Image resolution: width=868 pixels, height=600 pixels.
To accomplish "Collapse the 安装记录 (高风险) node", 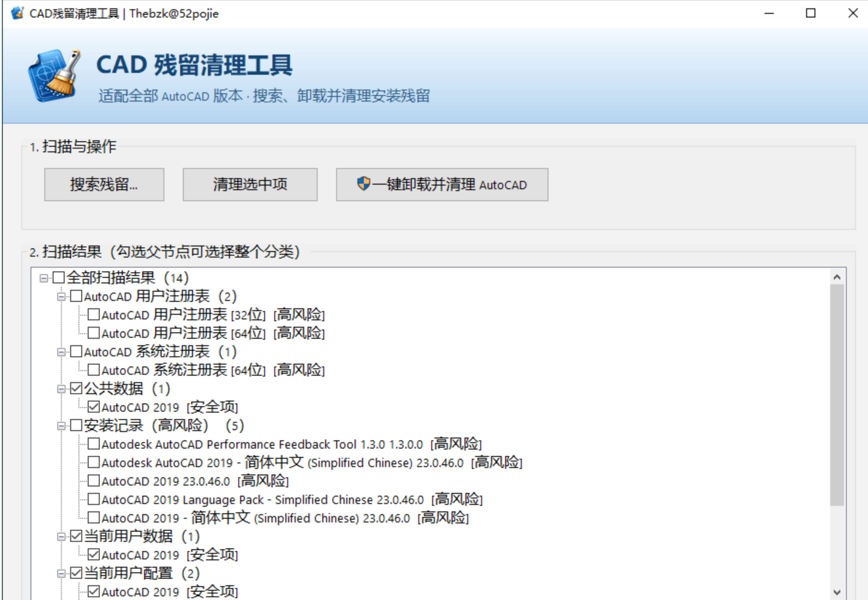I will (x=61, y=426).
